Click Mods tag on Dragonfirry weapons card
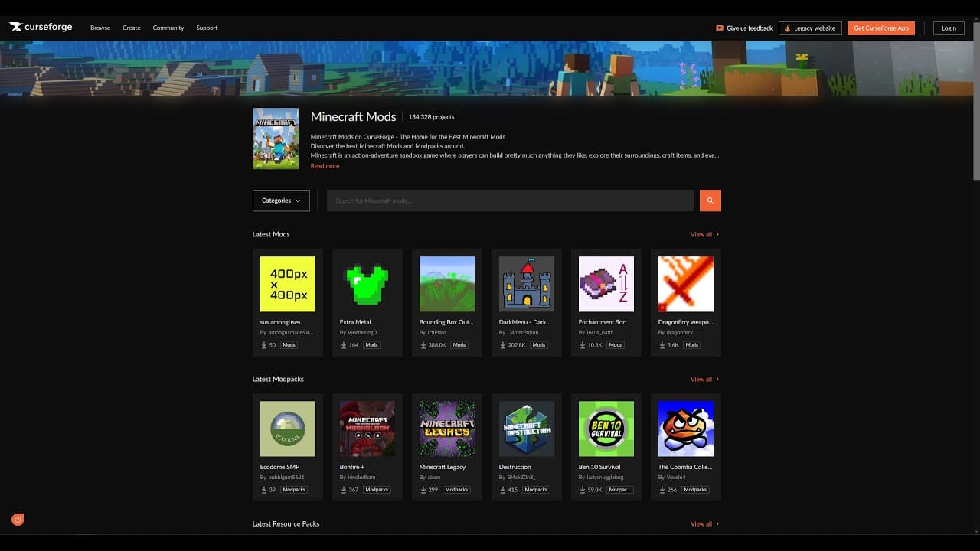 tap(692, 345)
